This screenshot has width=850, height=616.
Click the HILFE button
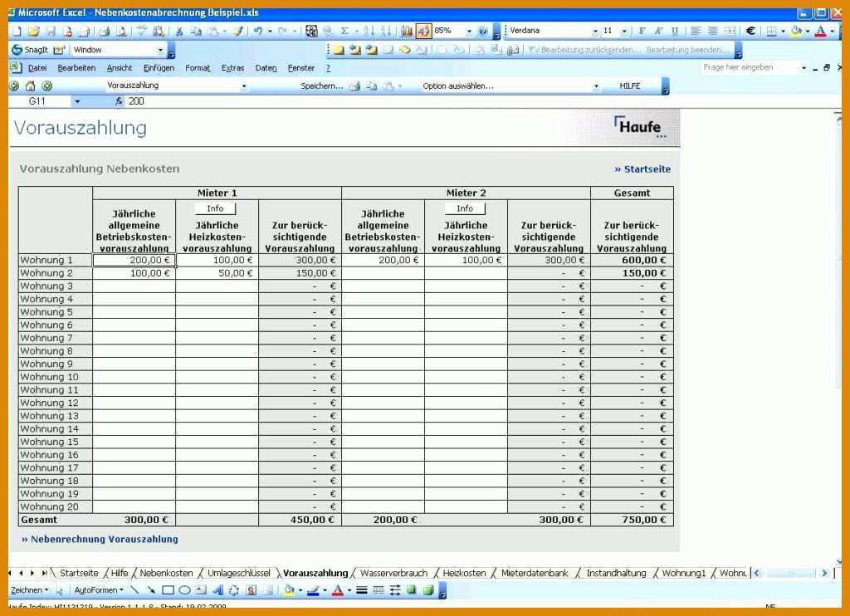(630, 86)
